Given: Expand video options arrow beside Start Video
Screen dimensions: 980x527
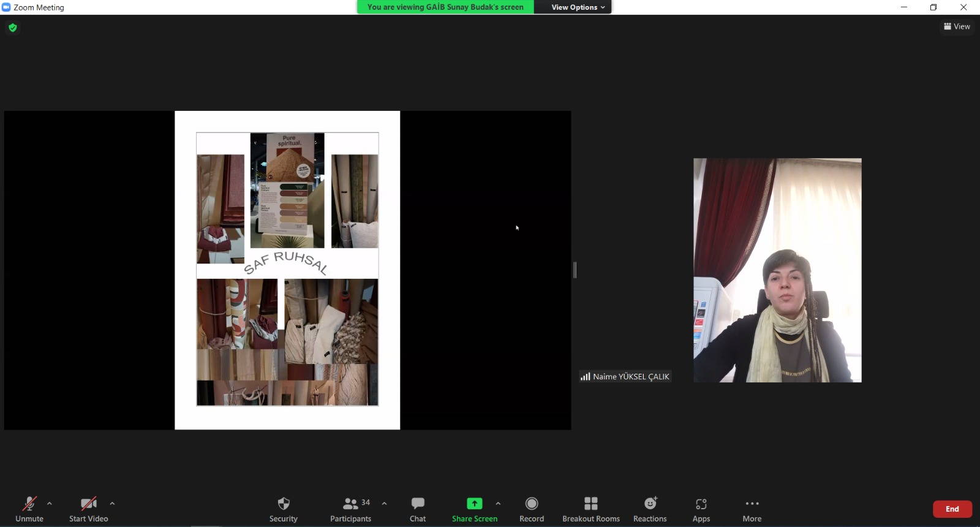Looking at the screenshot, I should point(112,504).
